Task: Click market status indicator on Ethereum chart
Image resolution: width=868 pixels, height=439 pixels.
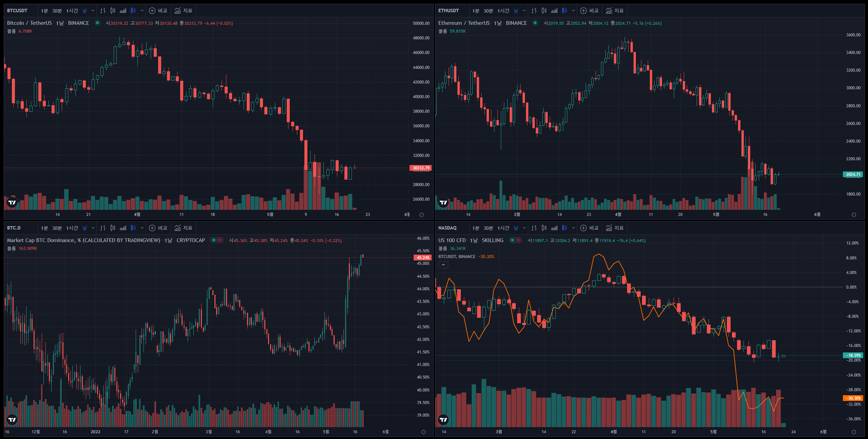Action: tap(535, 23)
